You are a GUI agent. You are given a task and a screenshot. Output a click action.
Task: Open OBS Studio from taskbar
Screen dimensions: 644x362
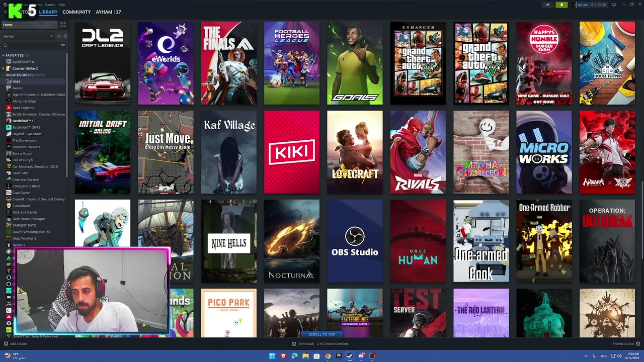point(372,356)
